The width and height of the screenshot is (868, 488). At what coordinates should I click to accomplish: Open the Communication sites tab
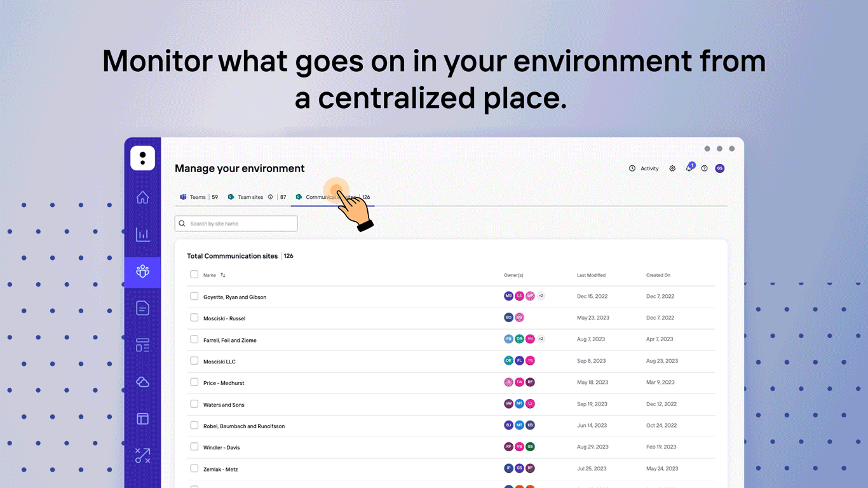pyautogui.click(x=330, y=197)
